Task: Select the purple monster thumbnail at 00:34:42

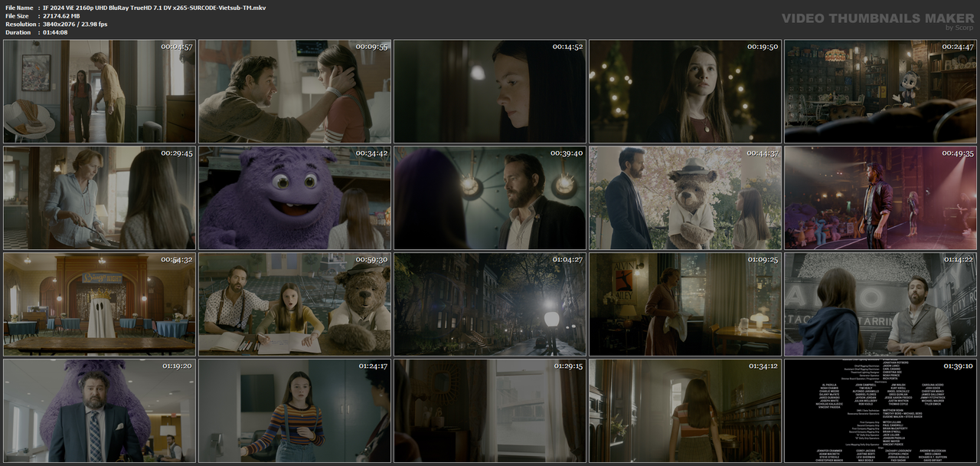Action: pos(295,199)
